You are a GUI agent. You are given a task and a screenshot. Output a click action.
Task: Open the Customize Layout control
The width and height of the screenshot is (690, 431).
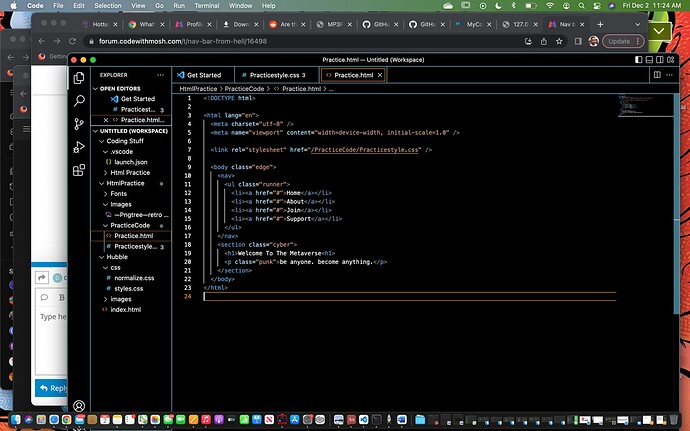tap(670, 59)
